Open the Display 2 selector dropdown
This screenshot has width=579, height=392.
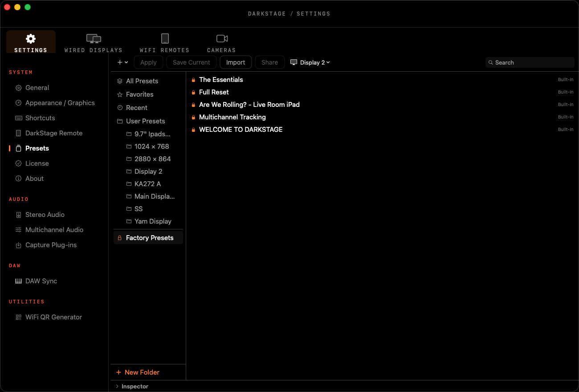coord(310,62)
